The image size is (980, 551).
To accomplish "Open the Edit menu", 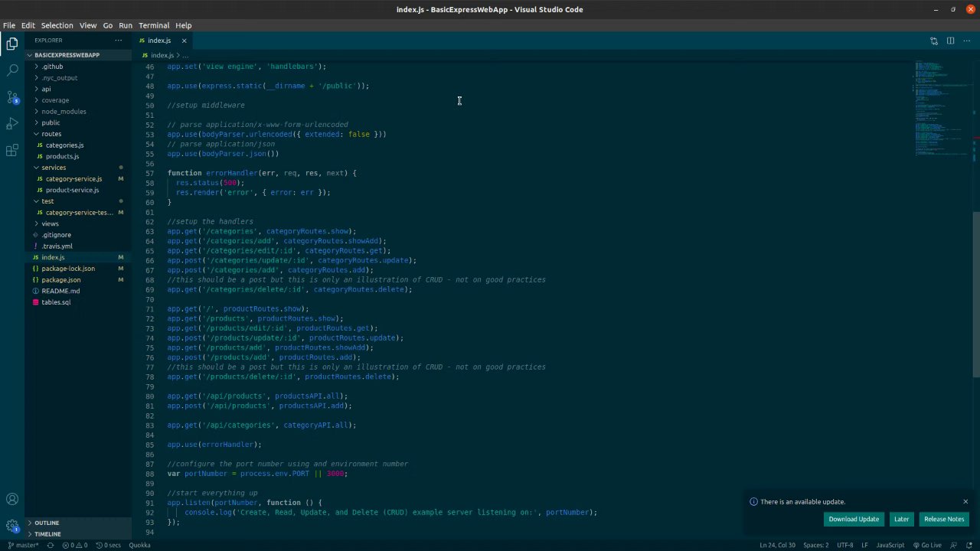I will click(x=28, y=25).
